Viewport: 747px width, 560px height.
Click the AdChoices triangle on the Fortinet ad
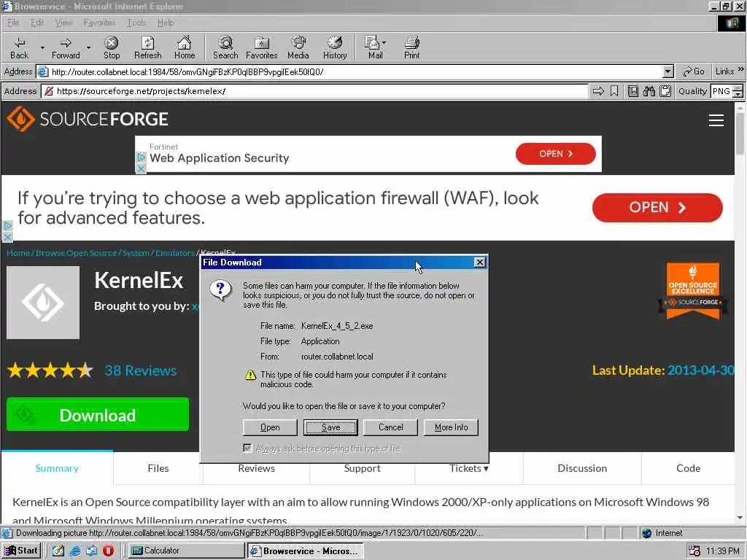point(141,157)
